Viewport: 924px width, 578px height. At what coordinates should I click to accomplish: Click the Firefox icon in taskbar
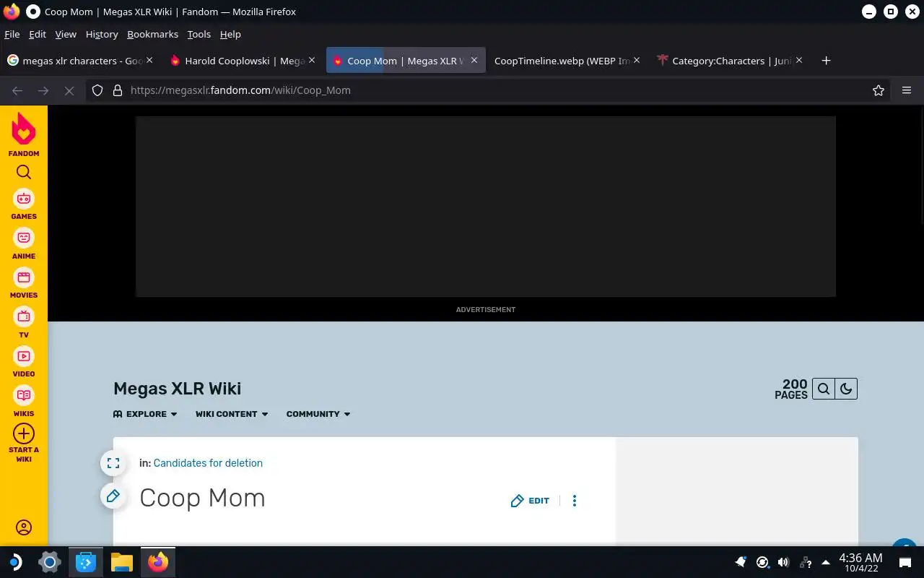click(158, 562)
